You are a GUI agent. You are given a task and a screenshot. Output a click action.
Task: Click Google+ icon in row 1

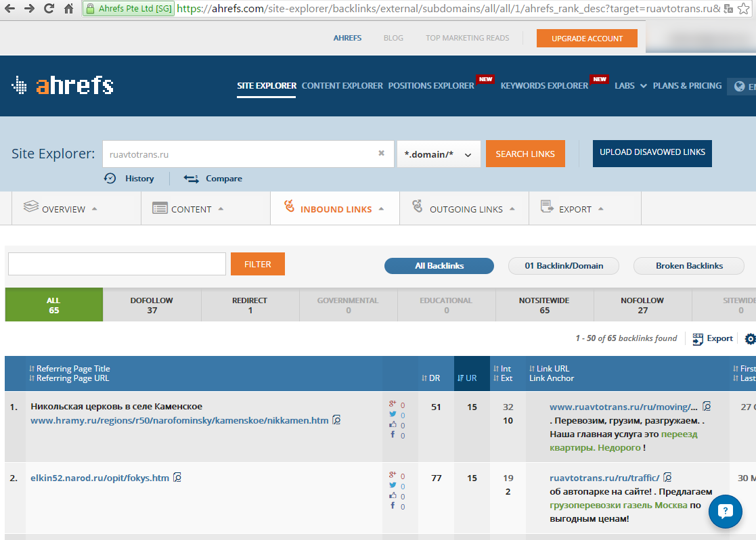tap(393, 404)
